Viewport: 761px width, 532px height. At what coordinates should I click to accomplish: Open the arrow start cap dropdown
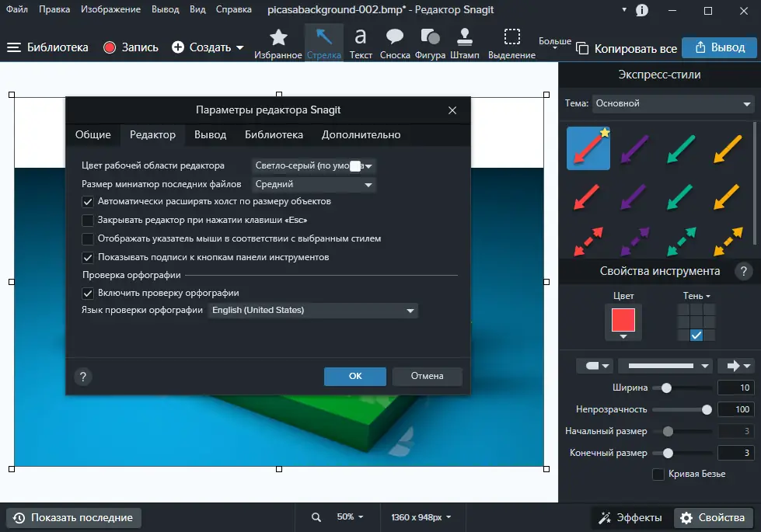(595, 366)
